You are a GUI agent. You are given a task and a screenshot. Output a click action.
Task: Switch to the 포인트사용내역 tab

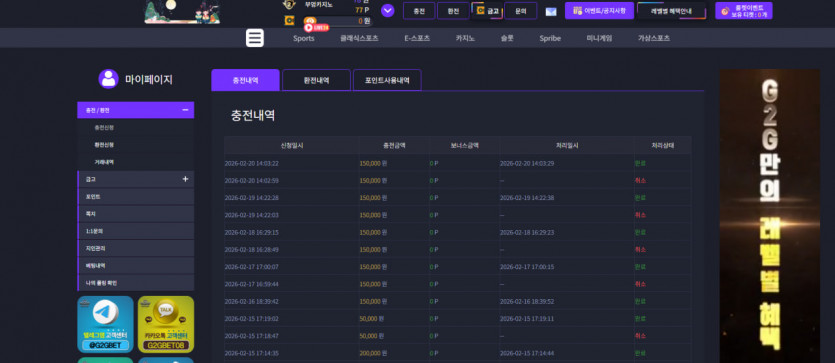tap(387, 80)
